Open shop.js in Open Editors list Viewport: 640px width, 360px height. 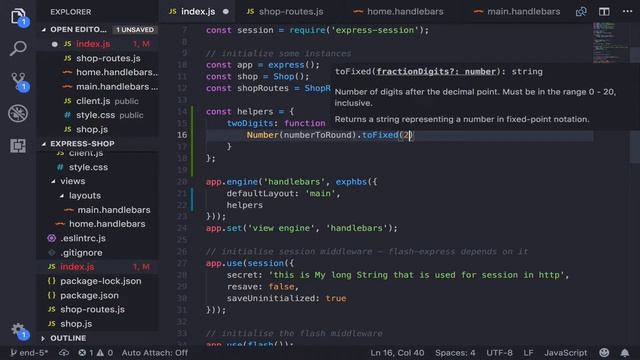pyautogui.click(x=98, y=129)
